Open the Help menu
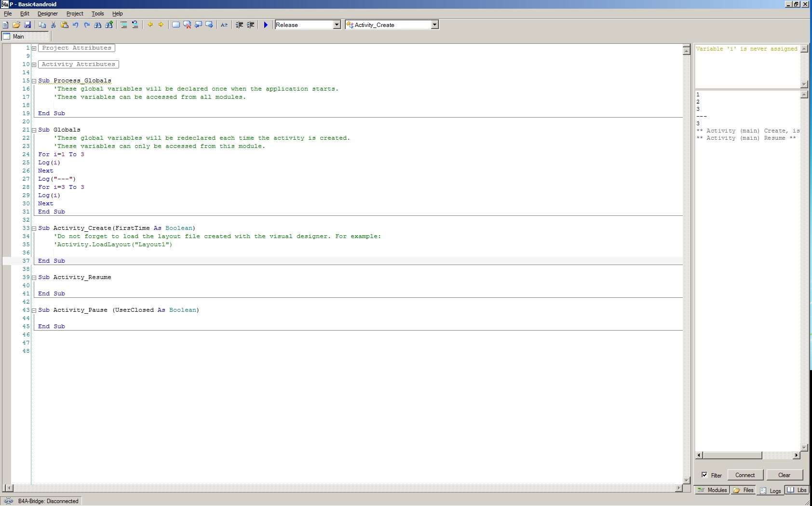 118,13
